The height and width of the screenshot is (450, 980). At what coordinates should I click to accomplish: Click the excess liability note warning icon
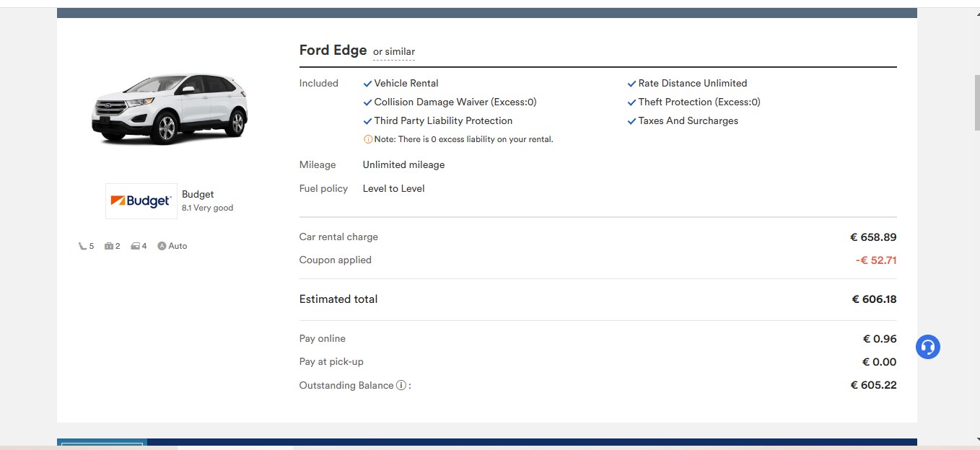coord(368,139)
